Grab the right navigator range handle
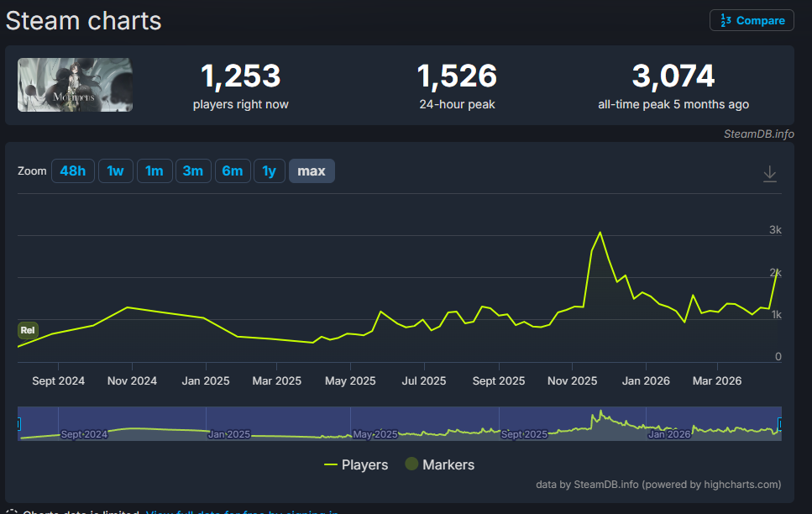The width and height of the screenshot is (812, 514). [x=780, y=424]
